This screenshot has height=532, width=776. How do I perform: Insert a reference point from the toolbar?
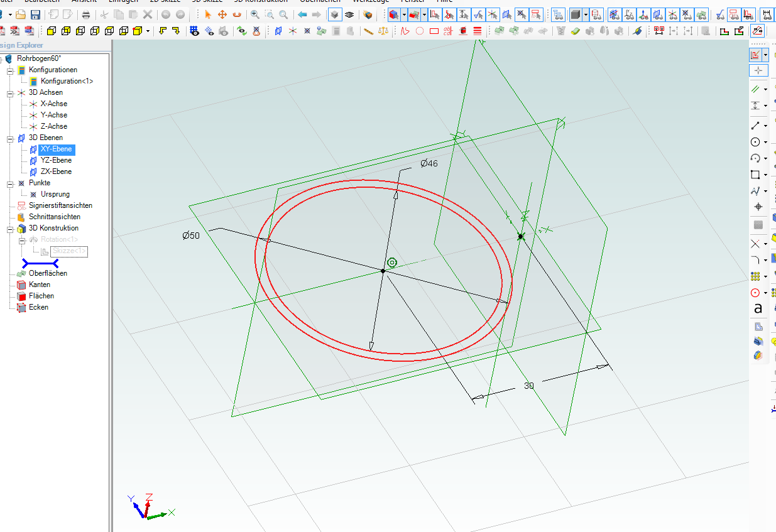[307, 31]
